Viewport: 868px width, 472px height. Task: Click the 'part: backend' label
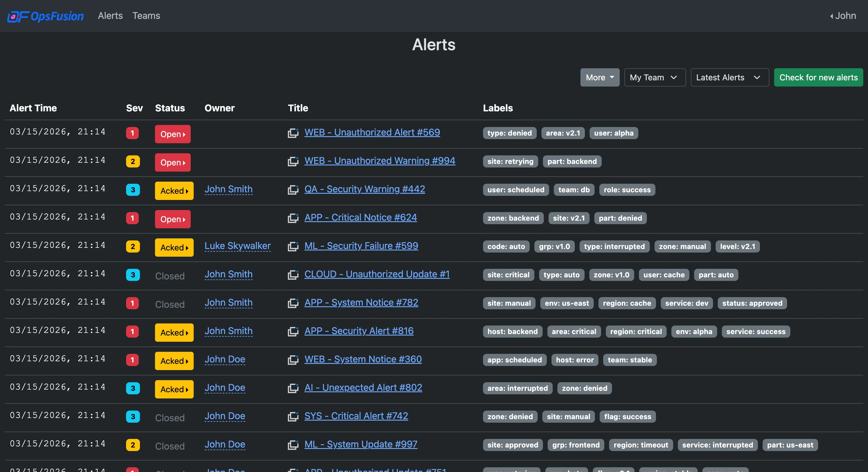pos(572,161)
